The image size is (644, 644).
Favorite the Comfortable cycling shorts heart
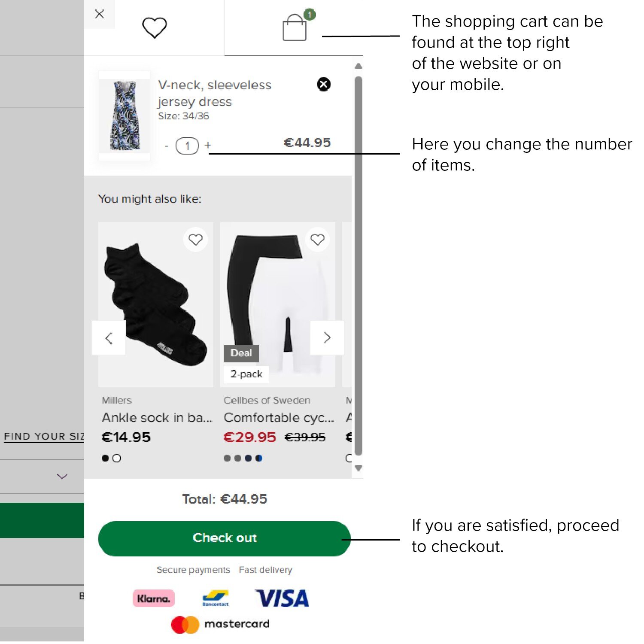[318, 240]
